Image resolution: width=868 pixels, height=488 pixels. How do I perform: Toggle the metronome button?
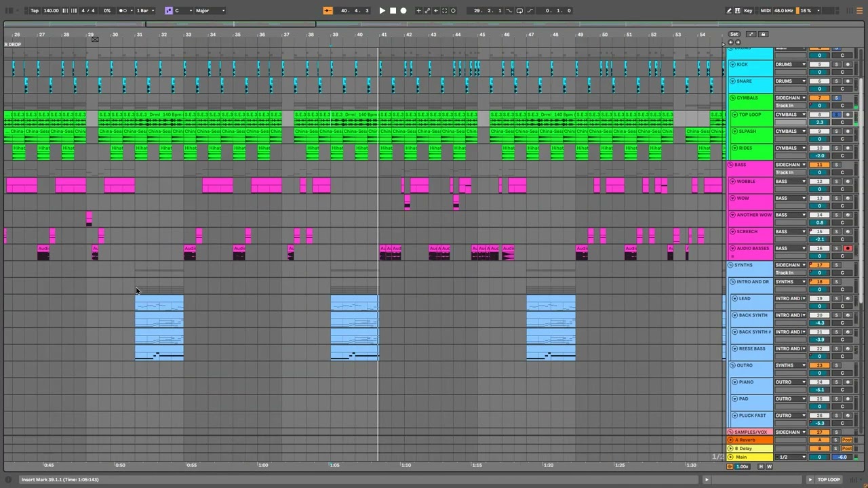pos(123,10)
